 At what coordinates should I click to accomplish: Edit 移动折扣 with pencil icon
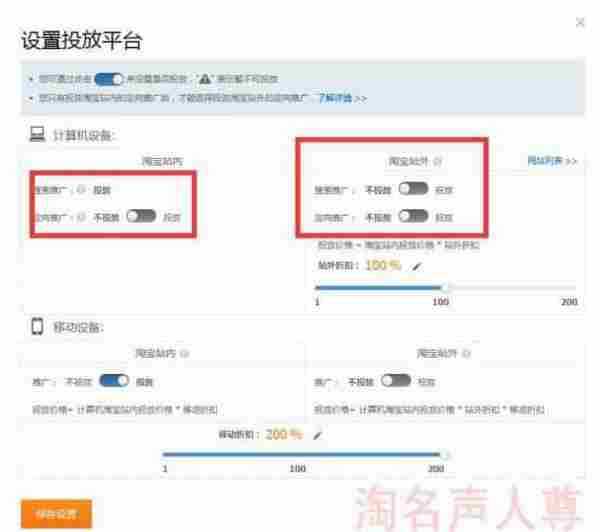pyautogui.click(x=319, y=436)
